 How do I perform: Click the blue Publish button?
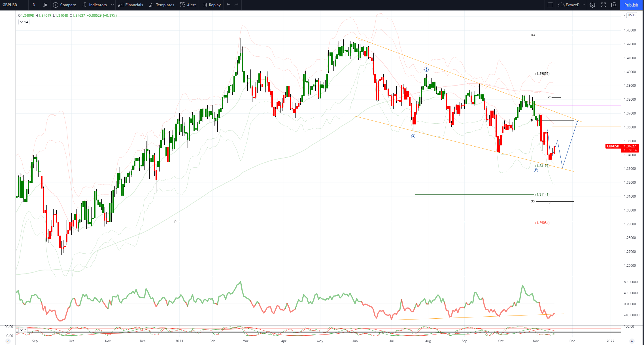tap(631, 5)
